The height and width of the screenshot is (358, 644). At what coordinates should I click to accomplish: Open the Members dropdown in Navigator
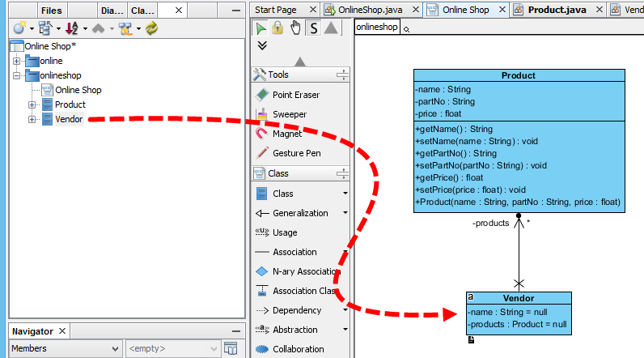tap(66, 348)
